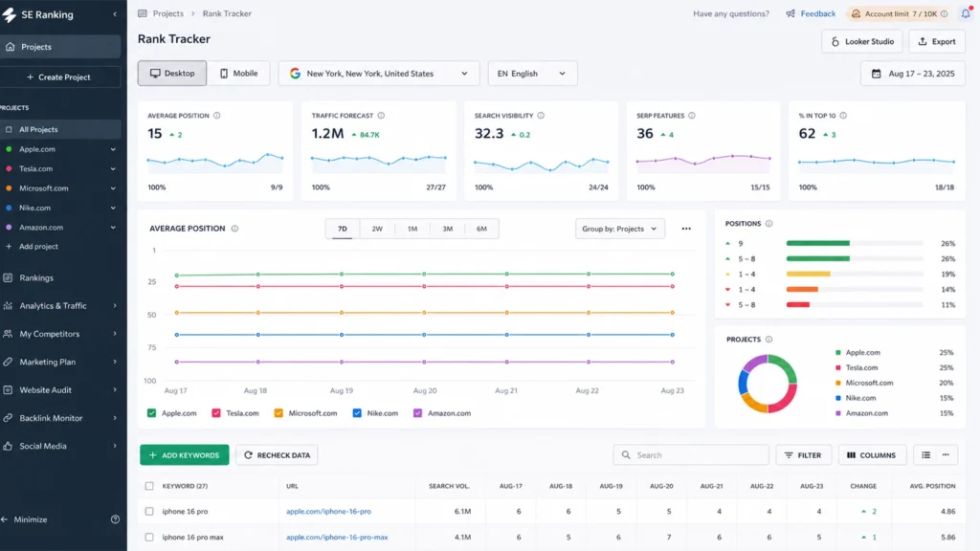
Task: Click the green 9 positions bar
Action: tap(818, 244)
